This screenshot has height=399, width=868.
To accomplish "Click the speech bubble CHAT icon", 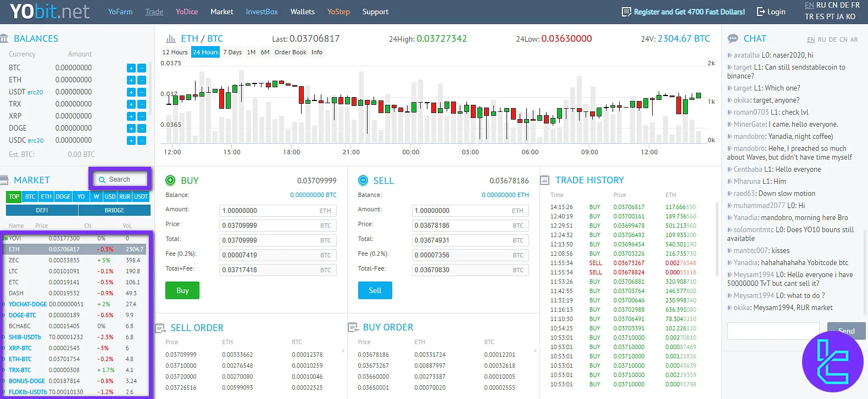I will [733, 38].
